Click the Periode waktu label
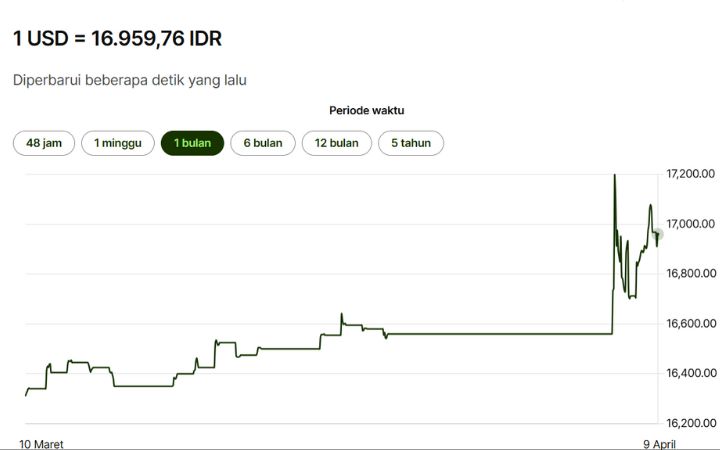Image resolution: width=720 pixels, height=450 pixels. [366, 110]
